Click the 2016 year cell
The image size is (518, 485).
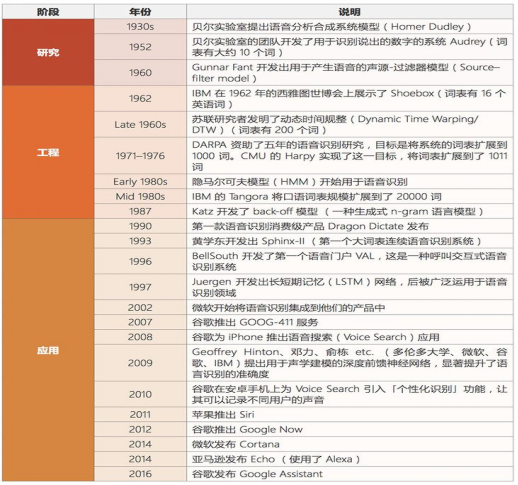[140, 474]
